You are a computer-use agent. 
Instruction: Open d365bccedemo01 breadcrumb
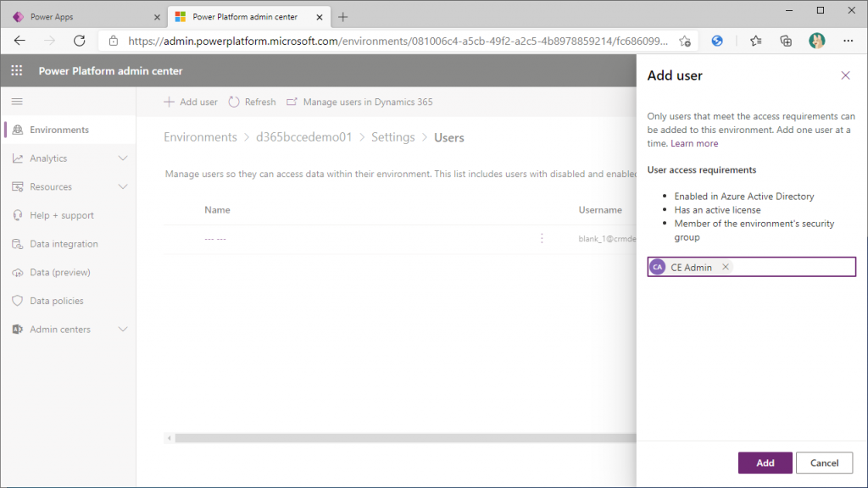tap(304, 137)
